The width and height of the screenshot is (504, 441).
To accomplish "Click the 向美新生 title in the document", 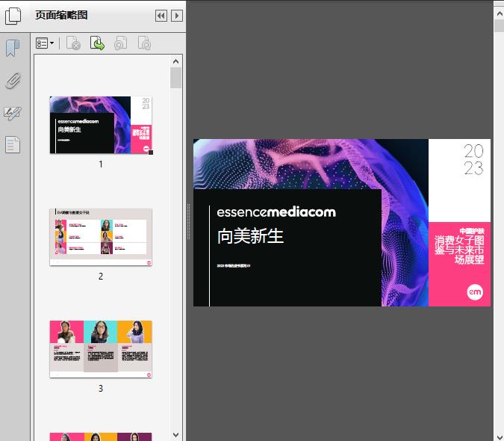I will 250,235.
